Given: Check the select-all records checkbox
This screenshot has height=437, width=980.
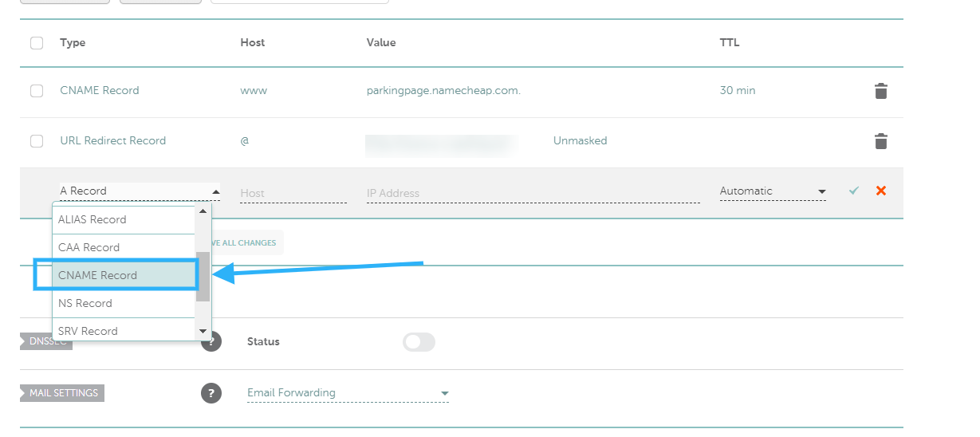Looking at the screenshot, I should click(37, 43).
